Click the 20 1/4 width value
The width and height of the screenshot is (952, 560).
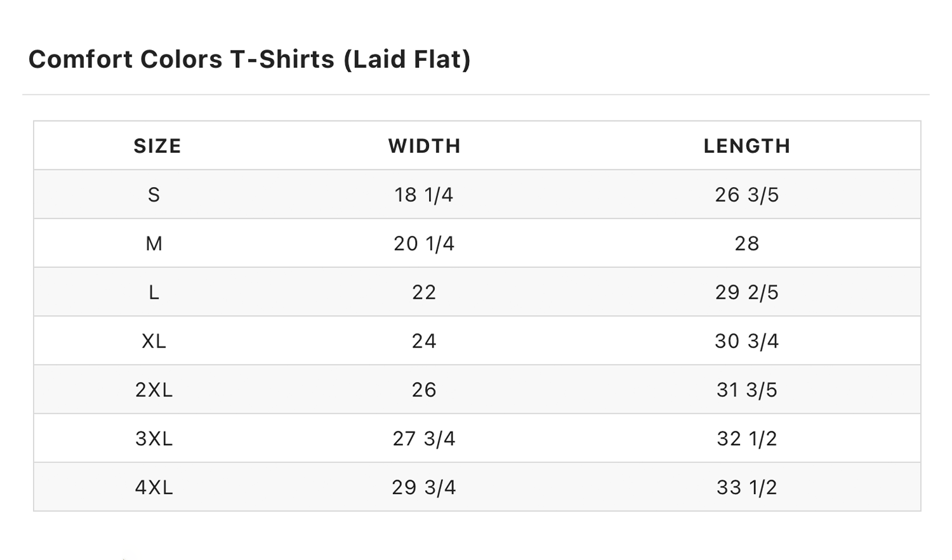(x=424, y=244)
